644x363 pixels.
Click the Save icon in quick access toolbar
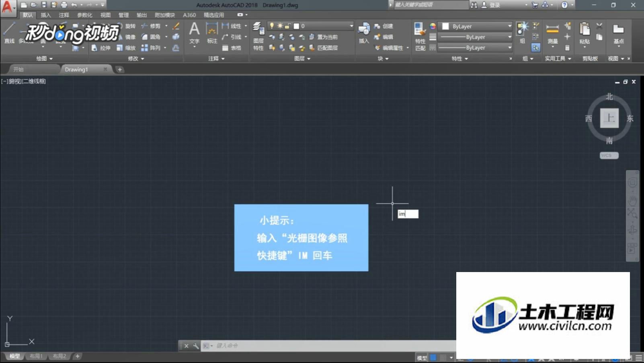coord(44,5)
